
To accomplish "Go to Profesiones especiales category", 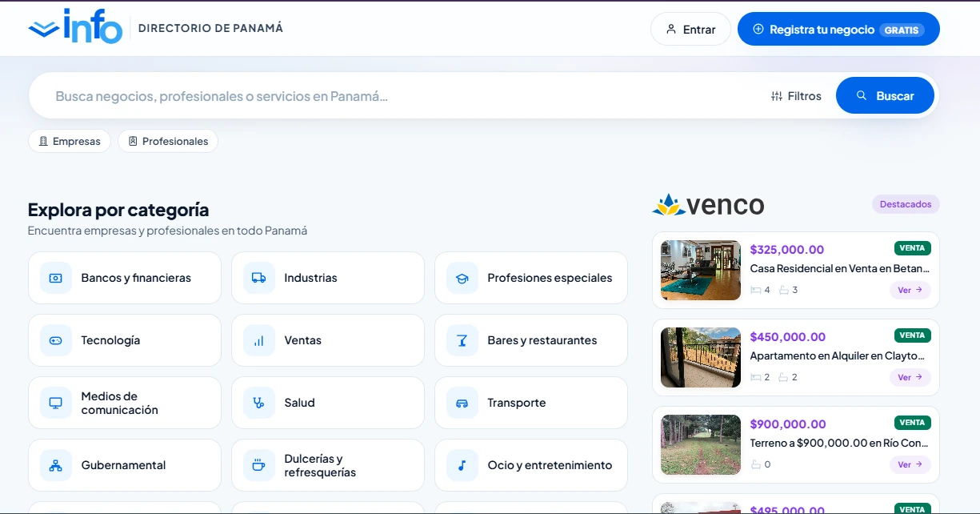I will [531, 278].
